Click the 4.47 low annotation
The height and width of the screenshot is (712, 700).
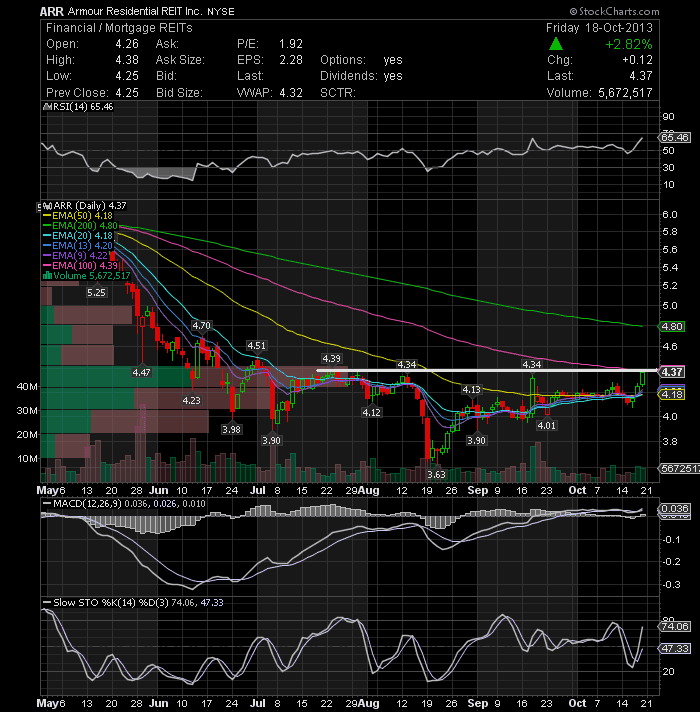pyautogui.click(x=142, y=372)
